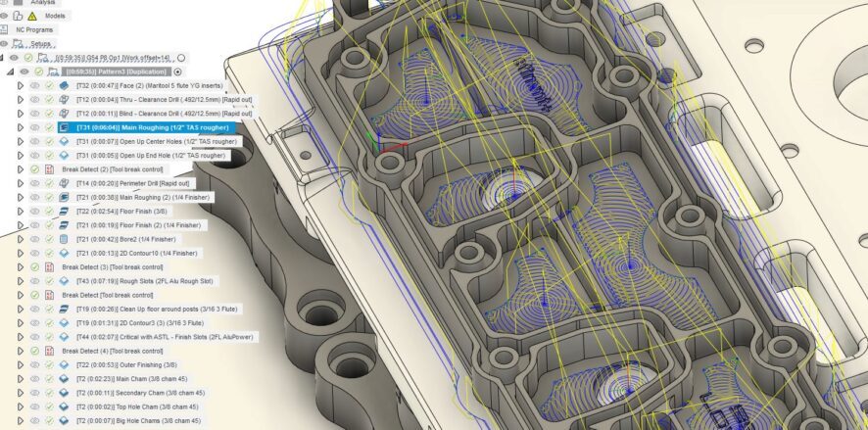Screen dimensions: 868x430
Task: Click the adaptive icon on the highlighted Main Roughing row
Action: (x=64, y=128)
